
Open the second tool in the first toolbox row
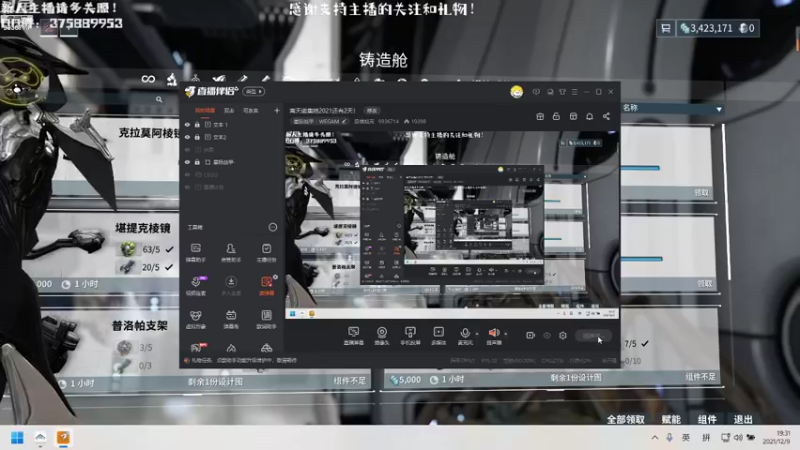click(231, 252)
